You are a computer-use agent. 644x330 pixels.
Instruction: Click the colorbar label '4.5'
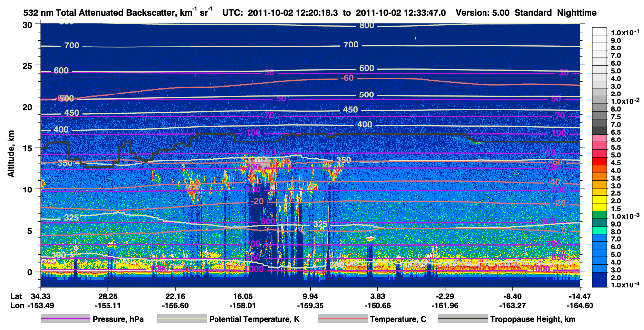coord(616,162)
